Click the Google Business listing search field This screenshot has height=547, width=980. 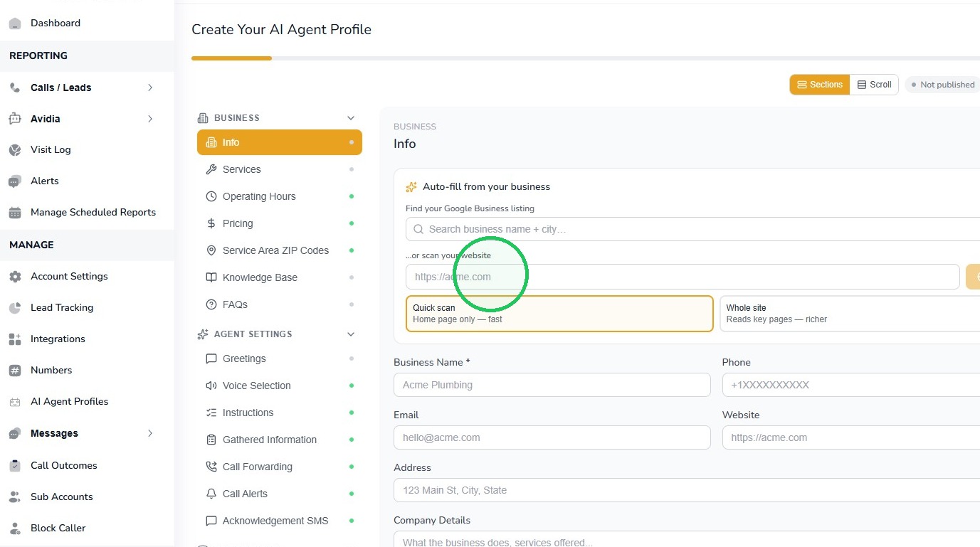(x=692, y=229)
